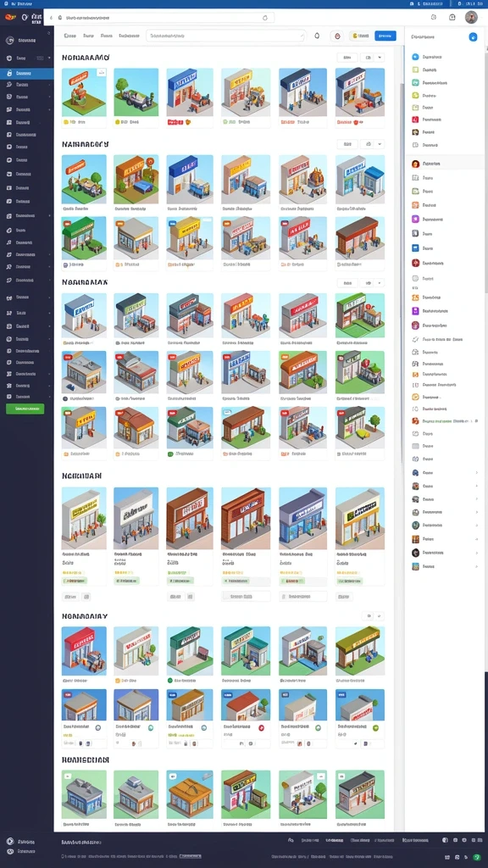Click the shield icon in the left sidebar
This screenshot has width=488, height=868.
click(9, 58)
